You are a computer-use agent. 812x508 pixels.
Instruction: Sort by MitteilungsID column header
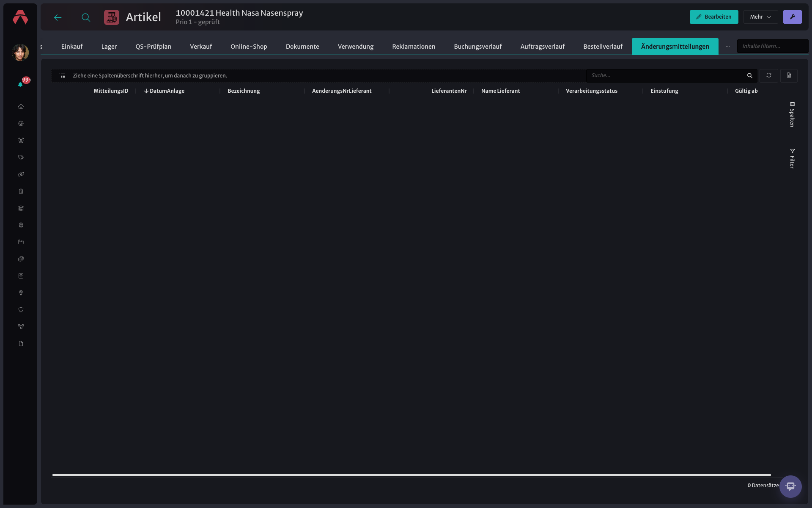pos(111,91)
